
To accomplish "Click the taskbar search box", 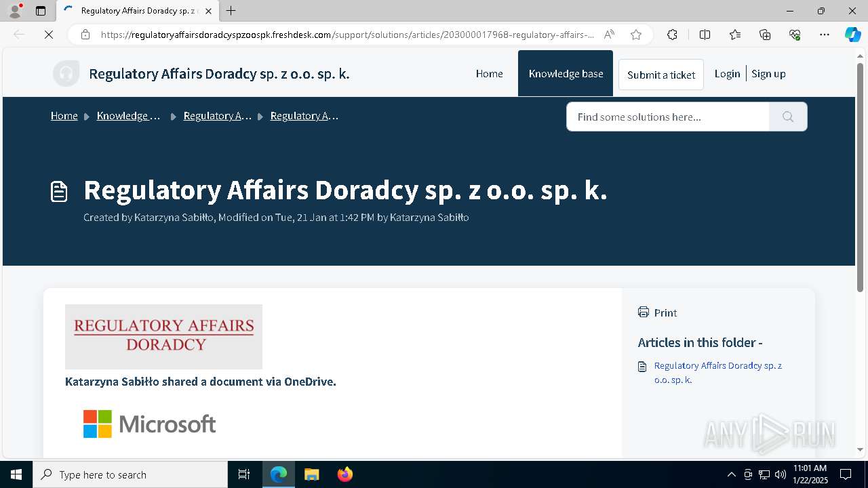I will [x=130, y=474].
